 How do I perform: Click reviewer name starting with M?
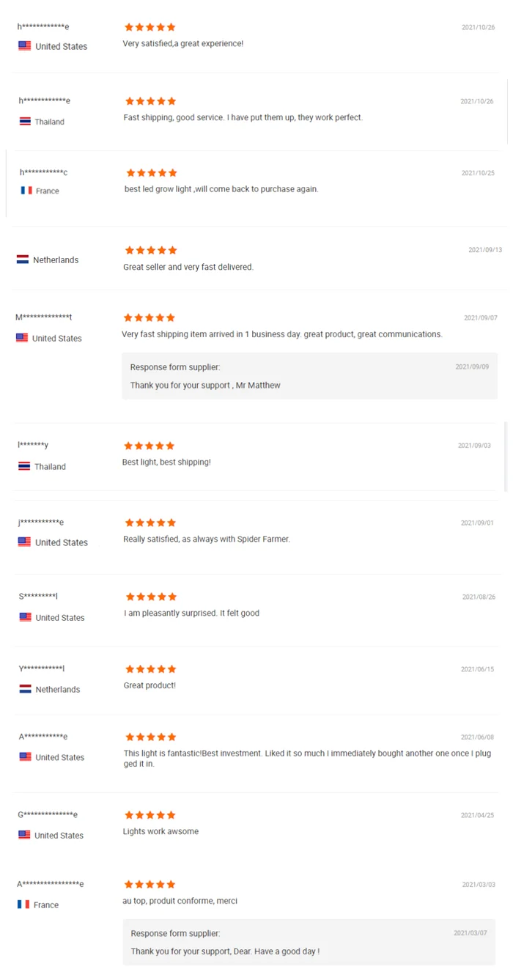pos(44,317)
